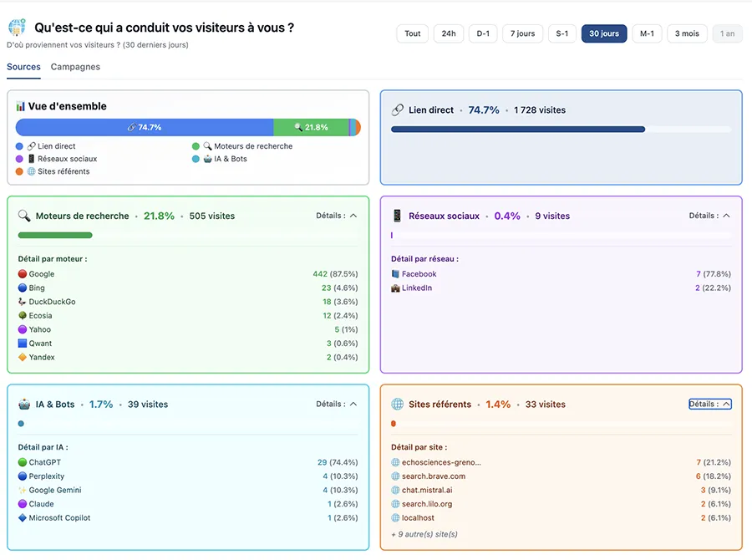Click the chain link icon in Lien direct card
The image size is (752, 560).
398,110
